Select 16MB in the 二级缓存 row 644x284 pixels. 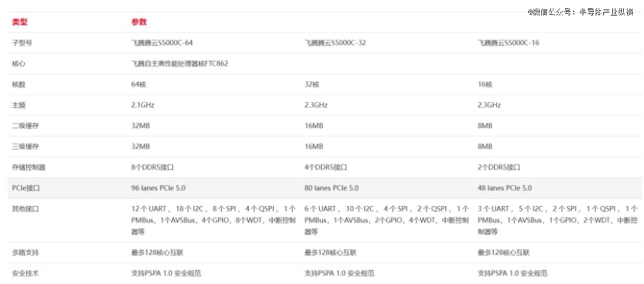pos(314,126)
